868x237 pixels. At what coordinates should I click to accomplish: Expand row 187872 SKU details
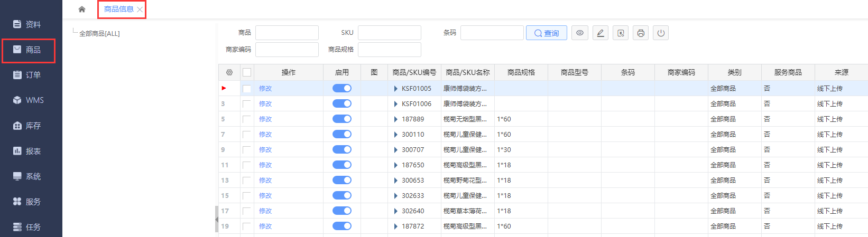coord(395,226)
